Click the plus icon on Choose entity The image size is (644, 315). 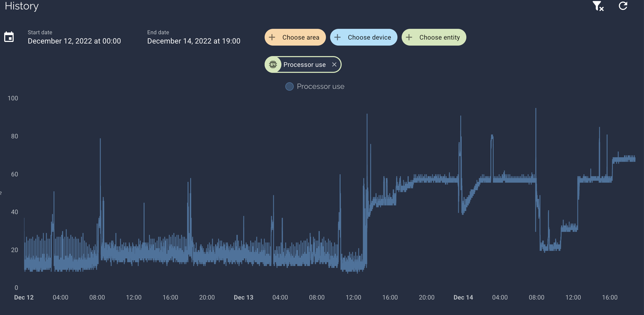409,37
